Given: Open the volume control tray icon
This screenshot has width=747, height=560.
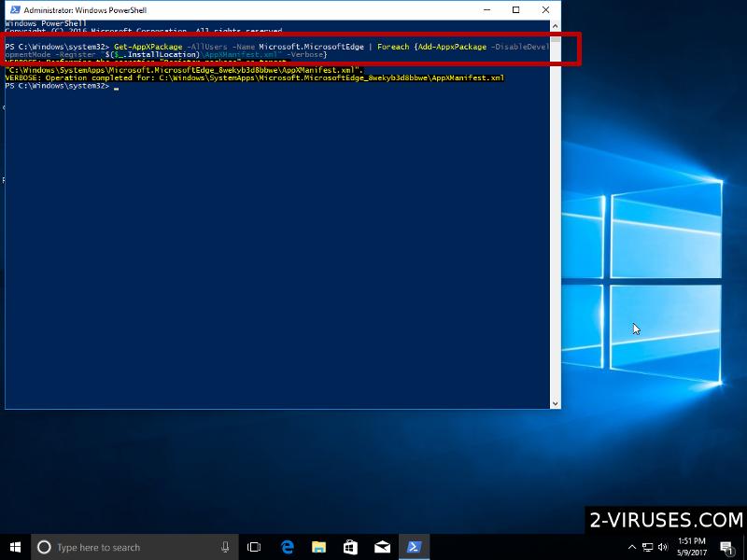Looking at the screenshot, I should 663,547.
